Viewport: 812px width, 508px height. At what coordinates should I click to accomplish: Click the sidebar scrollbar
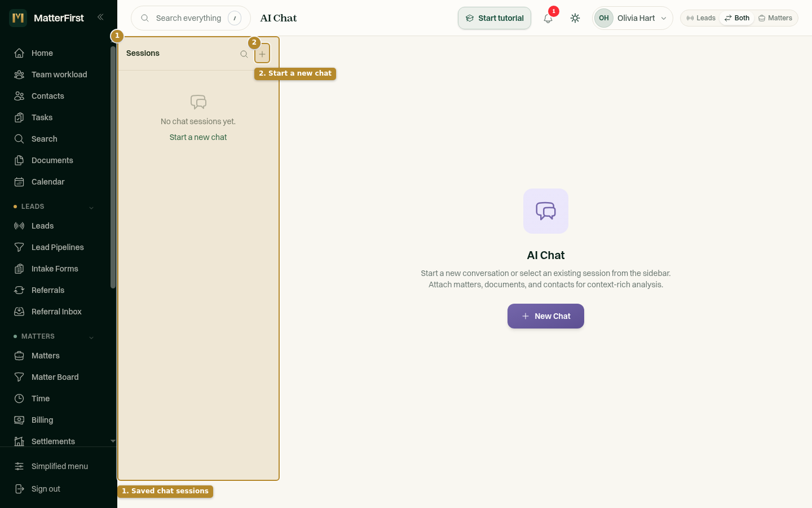coord(113,167)
